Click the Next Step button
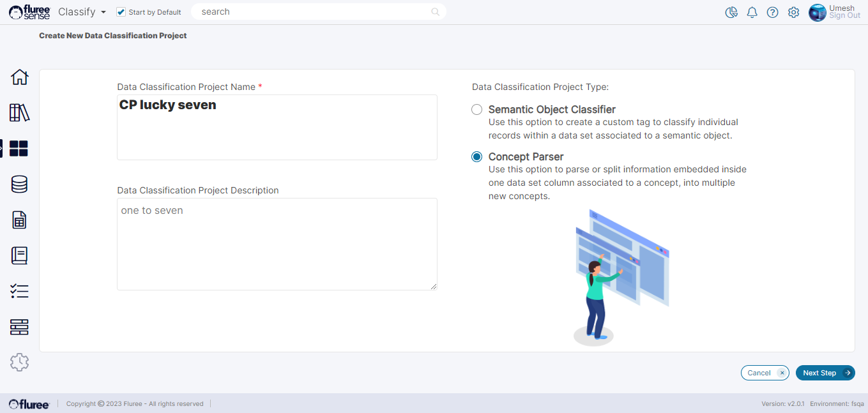 pos(825,373)
